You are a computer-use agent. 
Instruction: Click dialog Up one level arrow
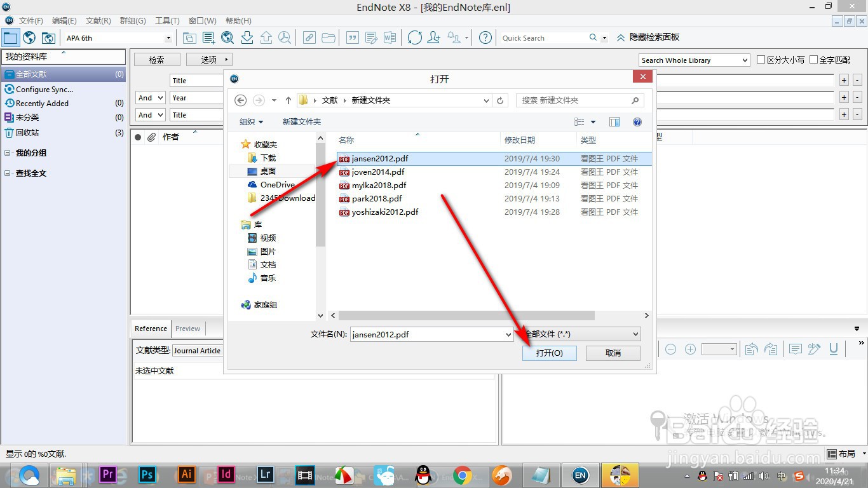pos(288,100)
